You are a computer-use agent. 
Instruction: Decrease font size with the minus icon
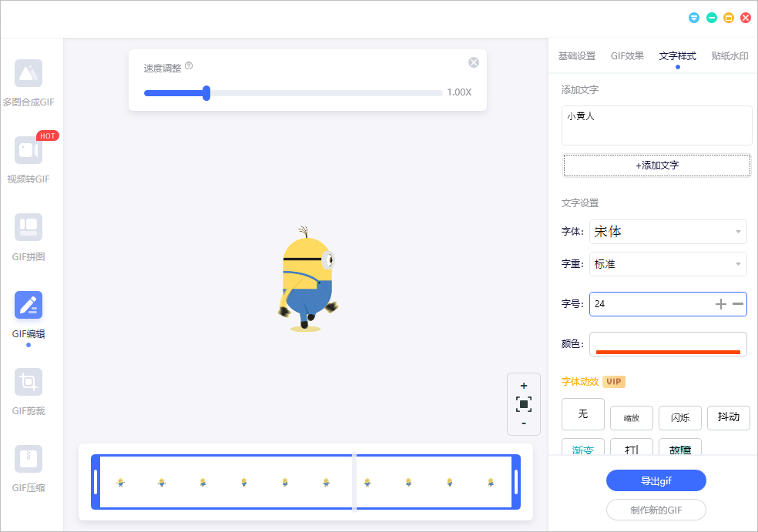point(738,304)
